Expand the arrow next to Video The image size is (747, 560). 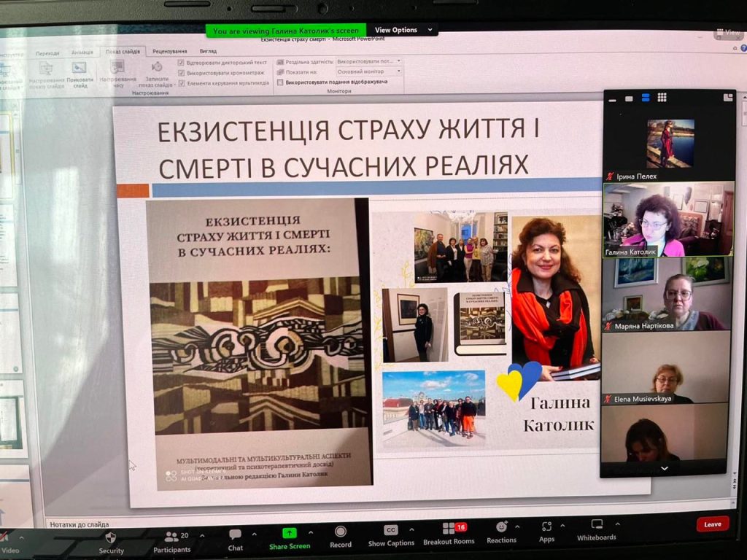(21, 539)
